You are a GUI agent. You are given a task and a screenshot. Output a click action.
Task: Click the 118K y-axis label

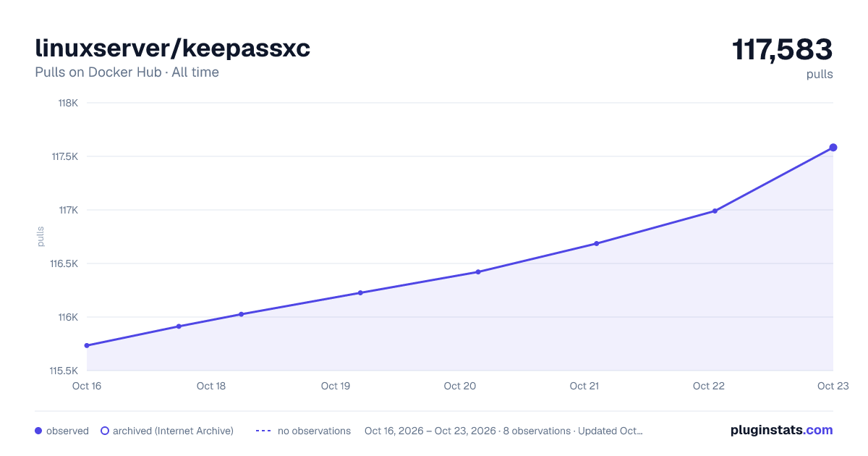click(x=68, y=103)
